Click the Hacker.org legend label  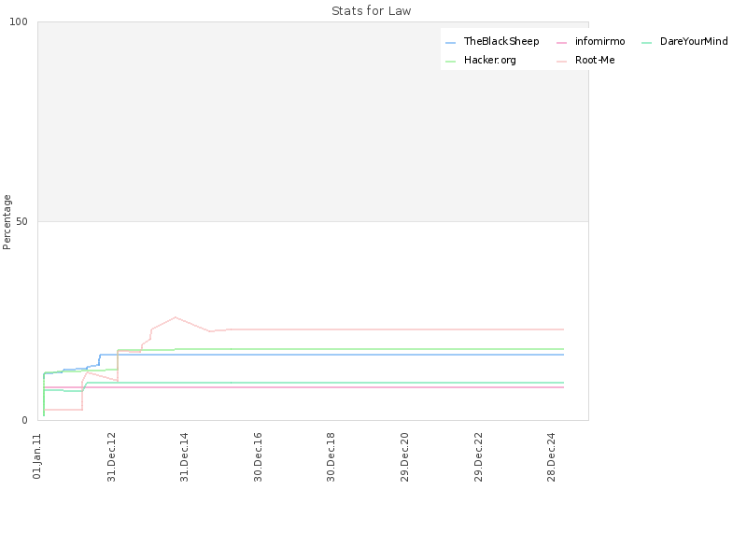[489, 60]
